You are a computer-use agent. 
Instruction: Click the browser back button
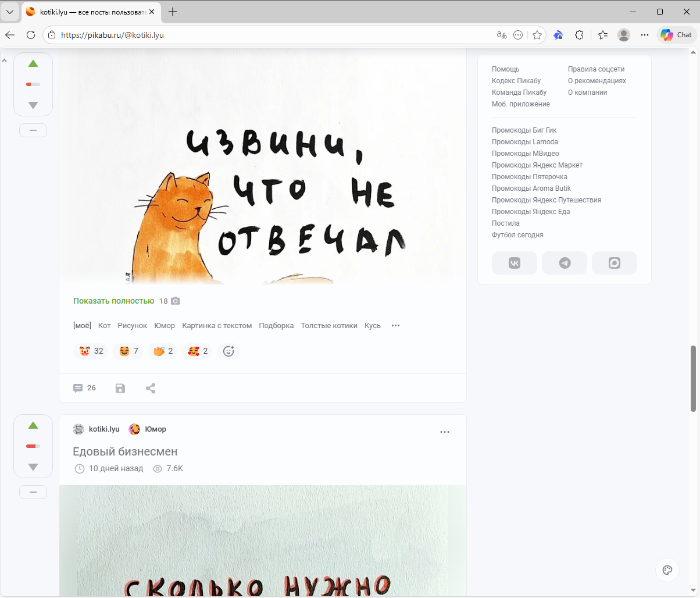tap(10, 35)
